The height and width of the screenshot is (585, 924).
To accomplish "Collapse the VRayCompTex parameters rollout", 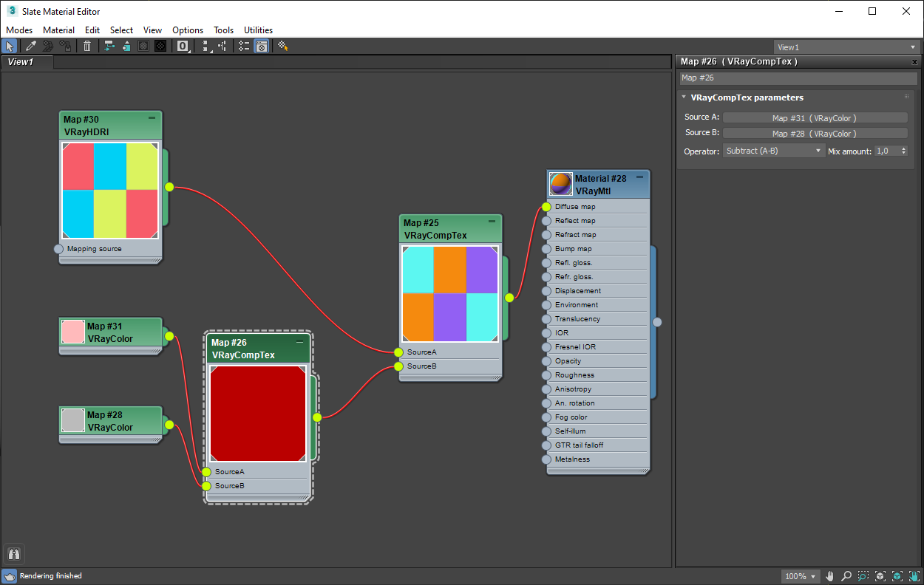I will coord(684,97).
